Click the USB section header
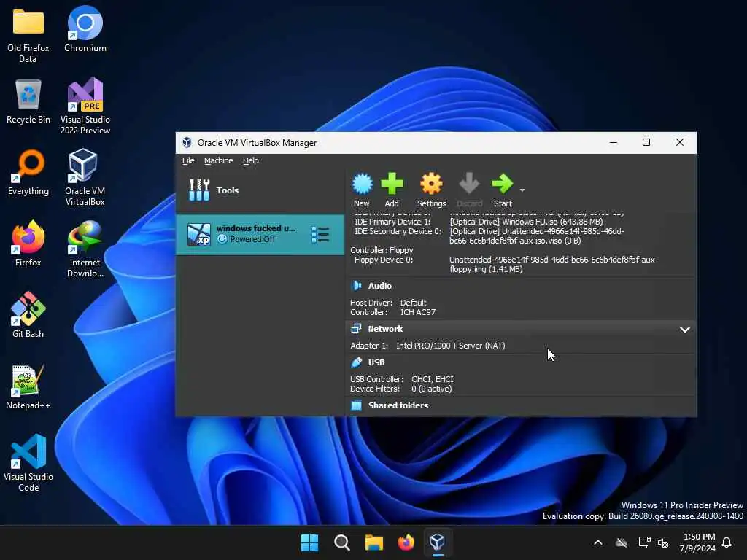This screenshot has width=747, height=560. pos(376,362)
